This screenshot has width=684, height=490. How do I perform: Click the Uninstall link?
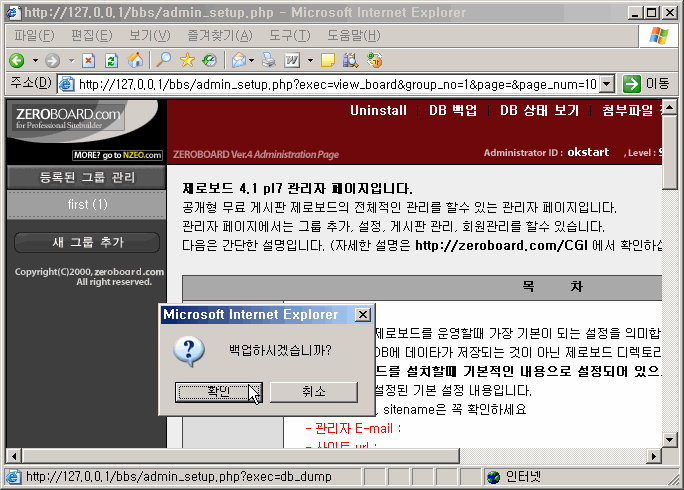pyautogui.click(x=378, y=110)
